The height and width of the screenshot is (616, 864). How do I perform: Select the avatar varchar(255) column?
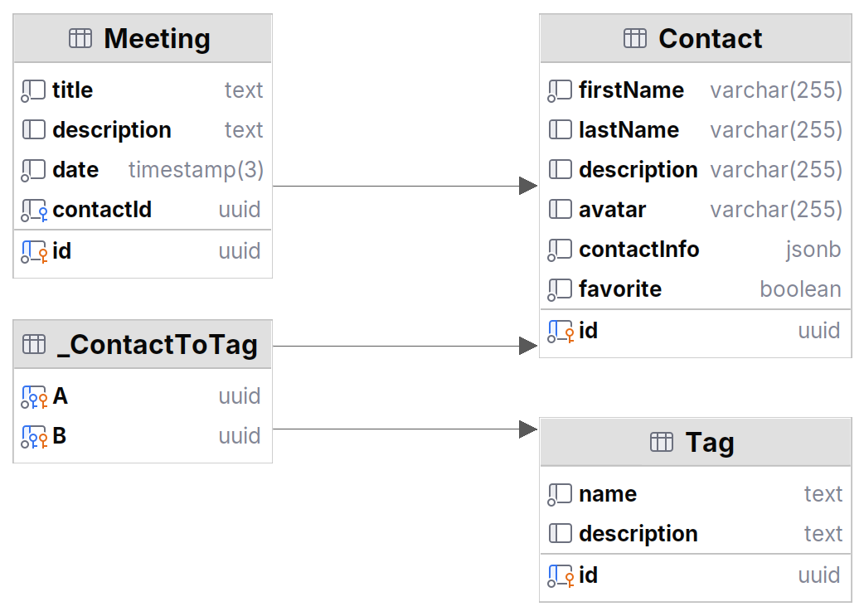click(695, 210)
